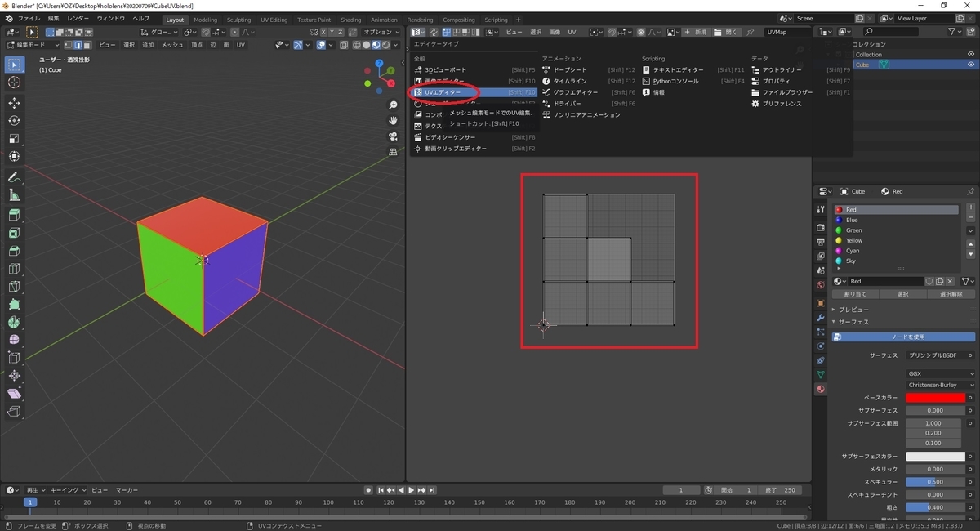Select the Extrude Region tool
The image size is (980, 531).
click(x=15, y=215)
